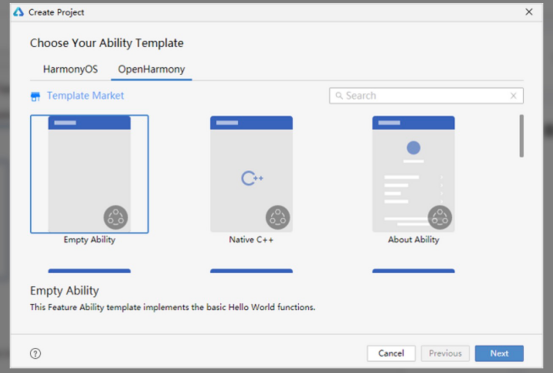Image resolution: width=554 pixels, height=374 pixels.
Task: Click the 'Create Project' title text
Action: pyautogui.click(x=56, y=12)
